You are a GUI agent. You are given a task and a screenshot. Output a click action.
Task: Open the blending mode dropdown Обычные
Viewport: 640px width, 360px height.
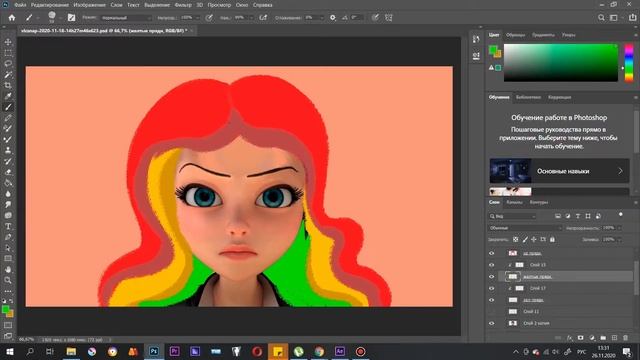[x=524, y=228]
